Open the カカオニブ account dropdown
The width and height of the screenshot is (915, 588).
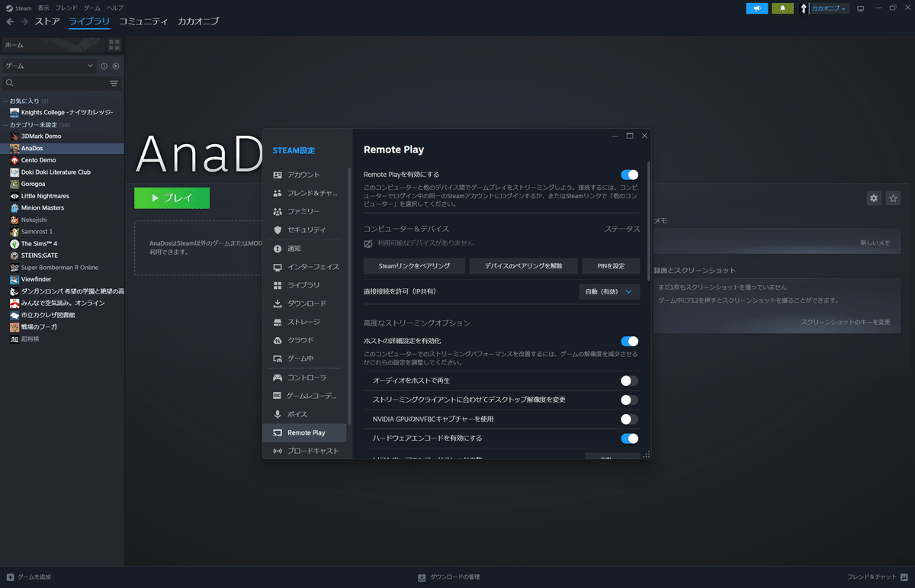(x=829, y=8)
